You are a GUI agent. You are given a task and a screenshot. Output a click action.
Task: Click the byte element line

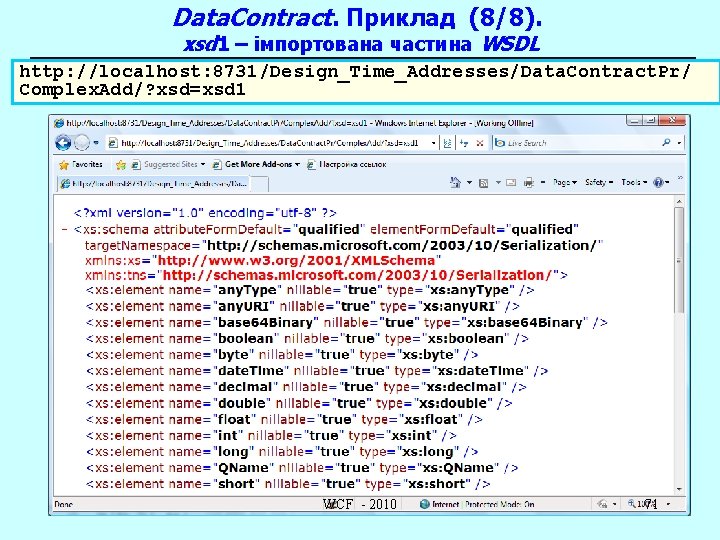coord(282,354)
